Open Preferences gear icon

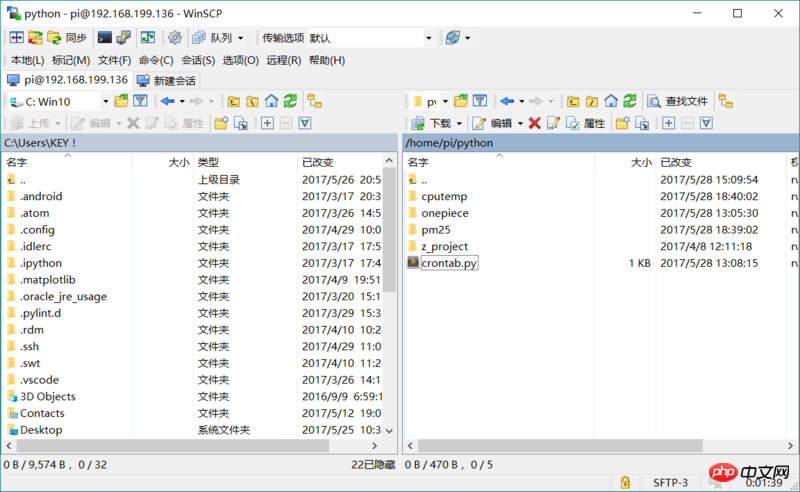174,38
